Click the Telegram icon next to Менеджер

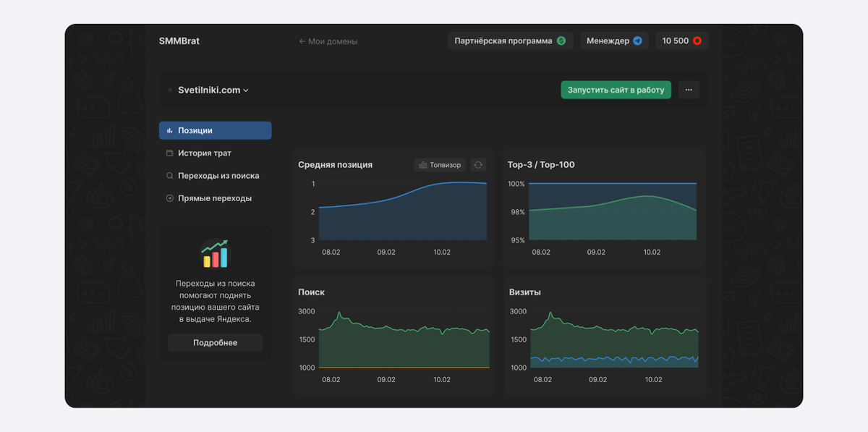[x=637, y=41]
